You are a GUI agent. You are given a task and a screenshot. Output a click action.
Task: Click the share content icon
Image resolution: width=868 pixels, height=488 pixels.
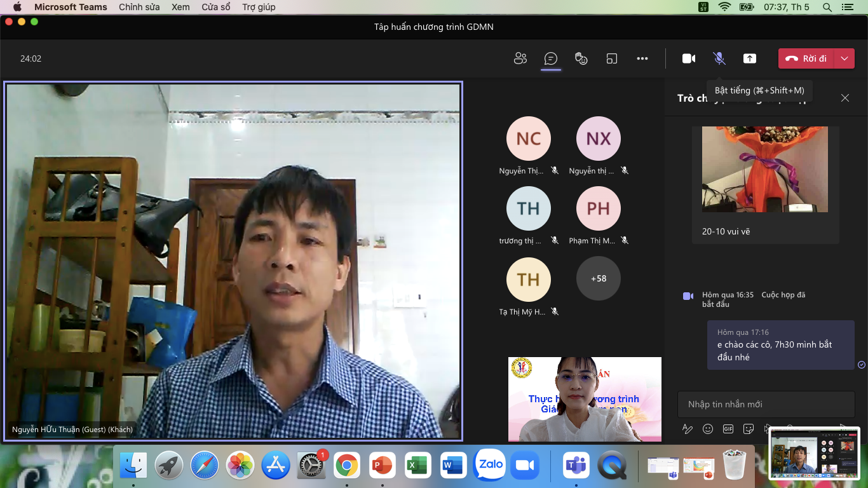coord(750,58)
